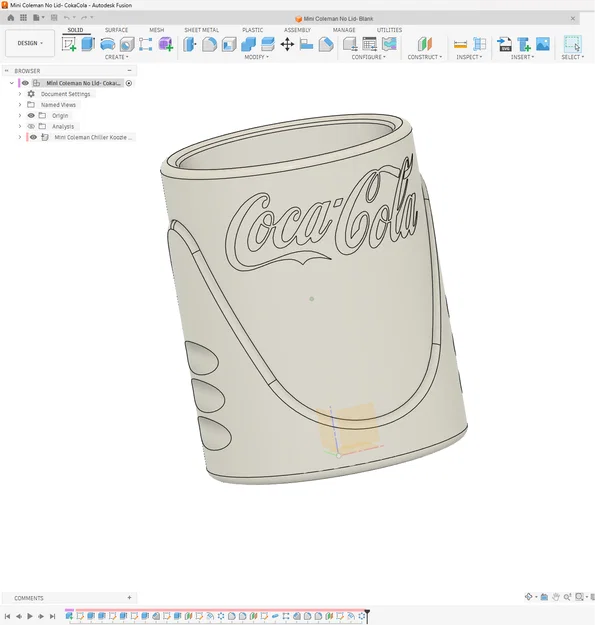Click the Insert SVG icon
Viewport: 595px width, 625px height.
(505, 44)
